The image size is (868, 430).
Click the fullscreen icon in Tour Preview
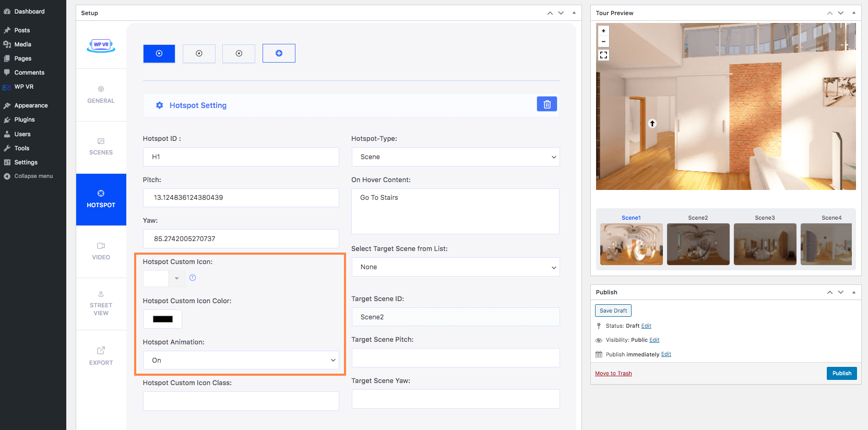pyautogui.click(x=603, y=55)
